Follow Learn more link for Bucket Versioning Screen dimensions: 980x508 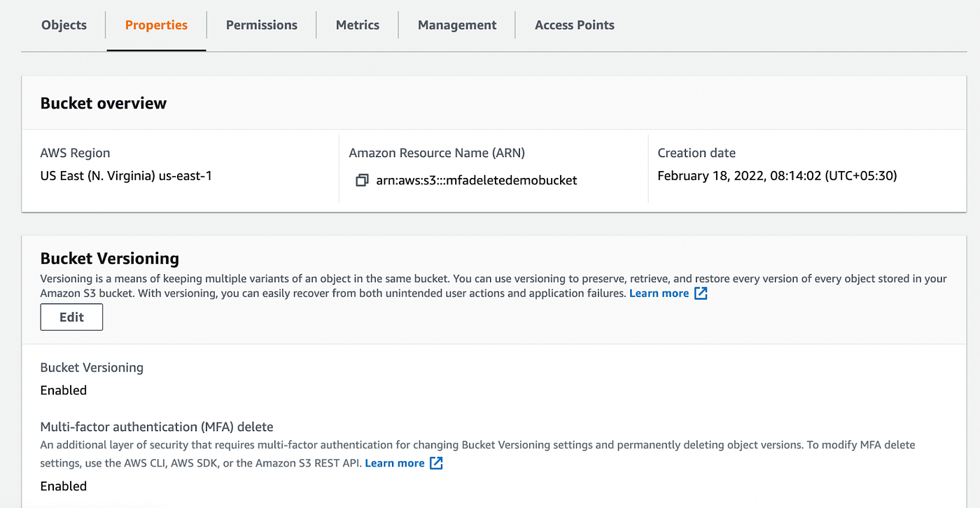pos(659,294)
